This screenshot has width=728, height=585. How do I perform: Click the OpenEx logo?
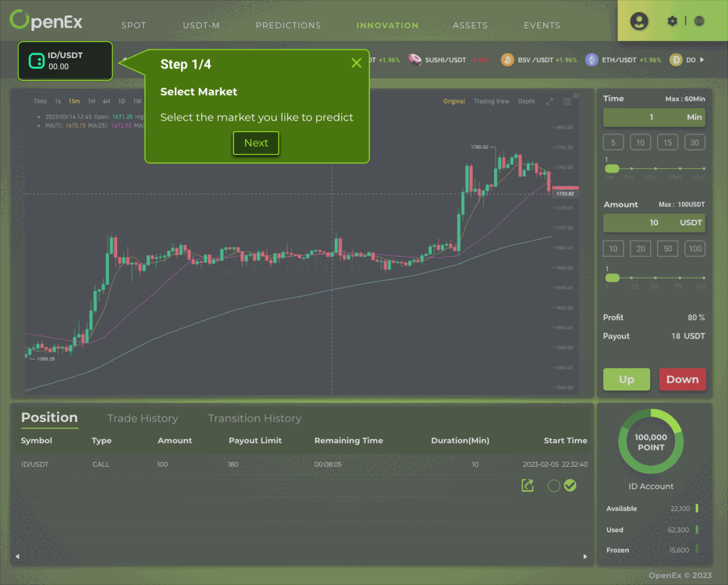click(x=46, y=21)
